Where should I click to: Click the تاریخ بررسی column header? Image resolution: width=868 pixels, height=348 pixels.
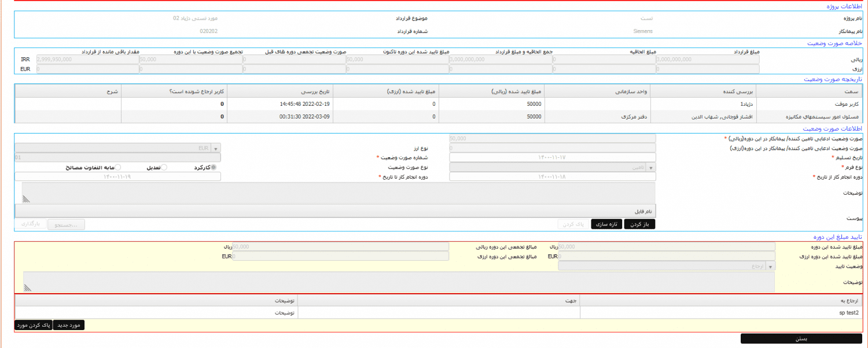[x=279, y=91]
